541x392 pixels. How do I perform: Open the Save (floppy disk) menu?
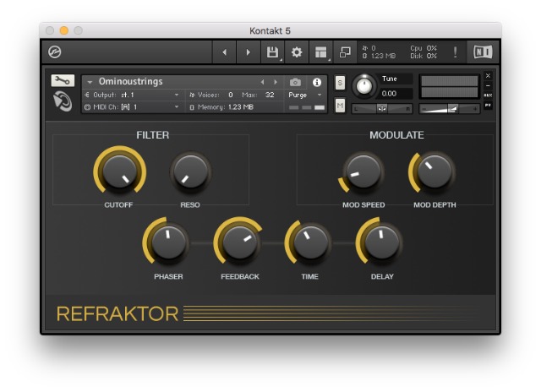(x=272, y=52)
